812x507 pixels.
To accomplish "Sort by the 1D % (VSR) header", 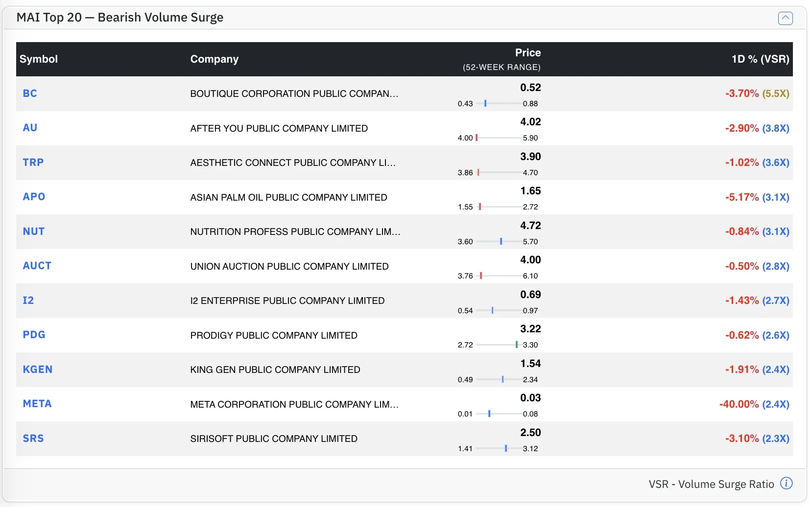I will click(x=760, y=59).
